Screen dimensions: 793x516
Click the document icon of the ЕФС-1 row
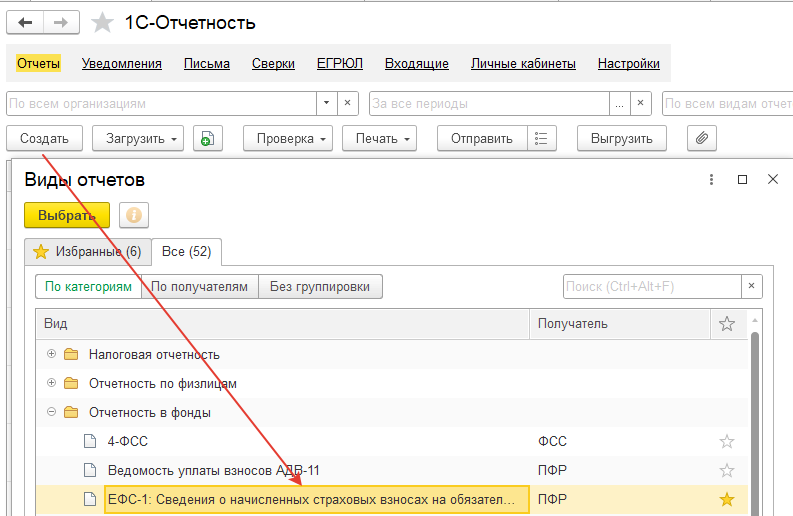pos(90,500)
